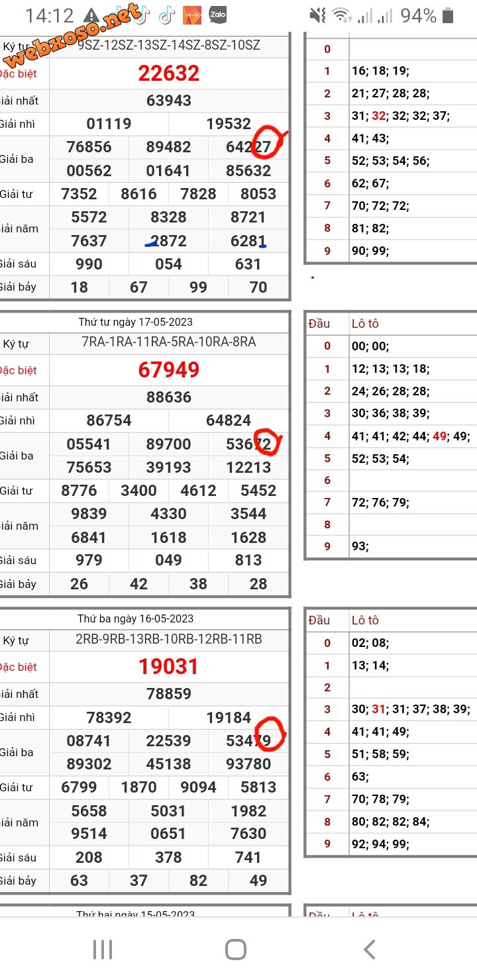Screen dimensions: 477x980
Task: Select special prize number 67949
Action: [x=169, y=370]
